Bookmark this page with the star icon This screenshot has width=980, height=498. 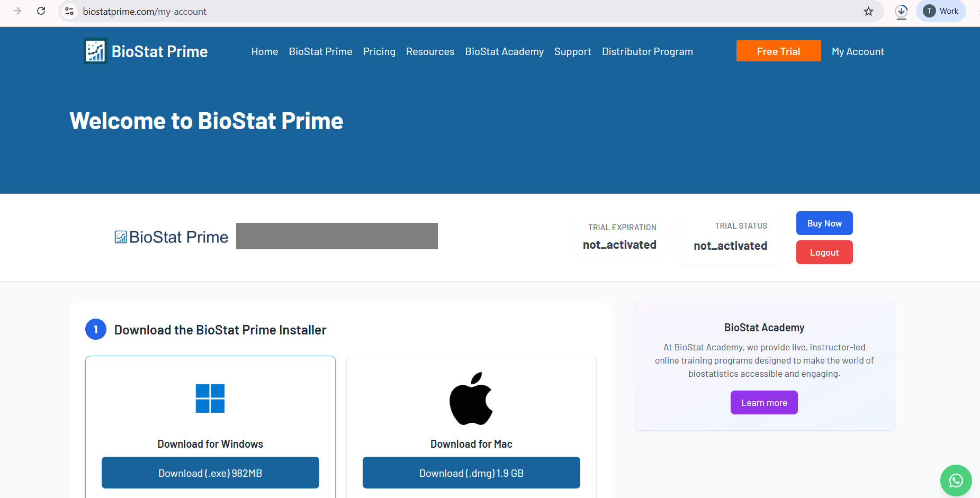pyautogui.click(x=868, y=11)
